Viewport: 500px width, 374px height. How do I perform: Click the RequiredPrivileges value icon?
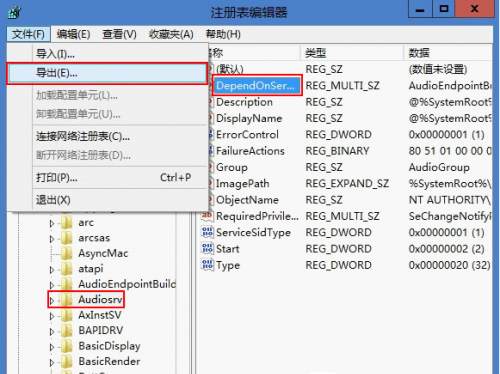pos(207,216)
